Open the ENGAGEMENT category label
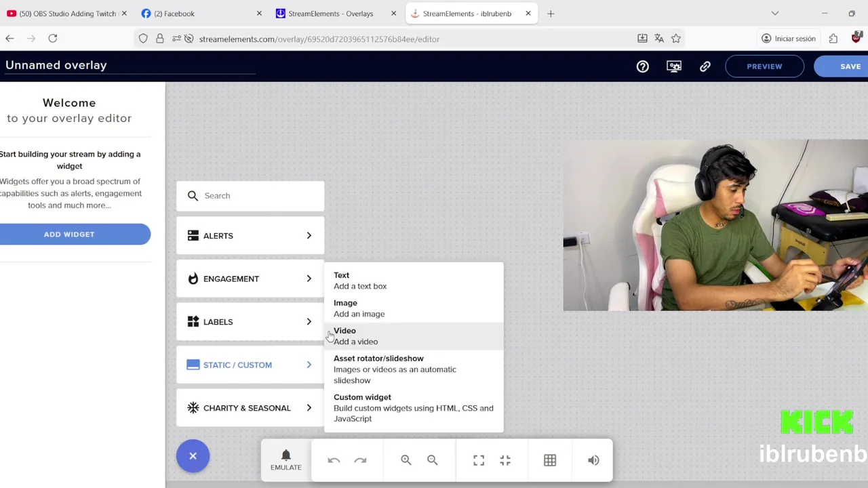Viewport: 868px width, 488px height. coord(231,279)
